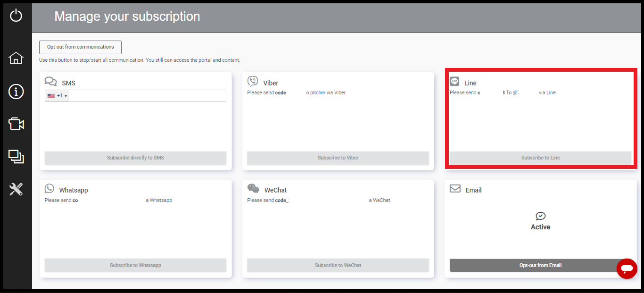Image resolution: width=644 pixels, height=293 pixels.
Task: Open the video camera sidebar icon
Action: click(16, 124)
